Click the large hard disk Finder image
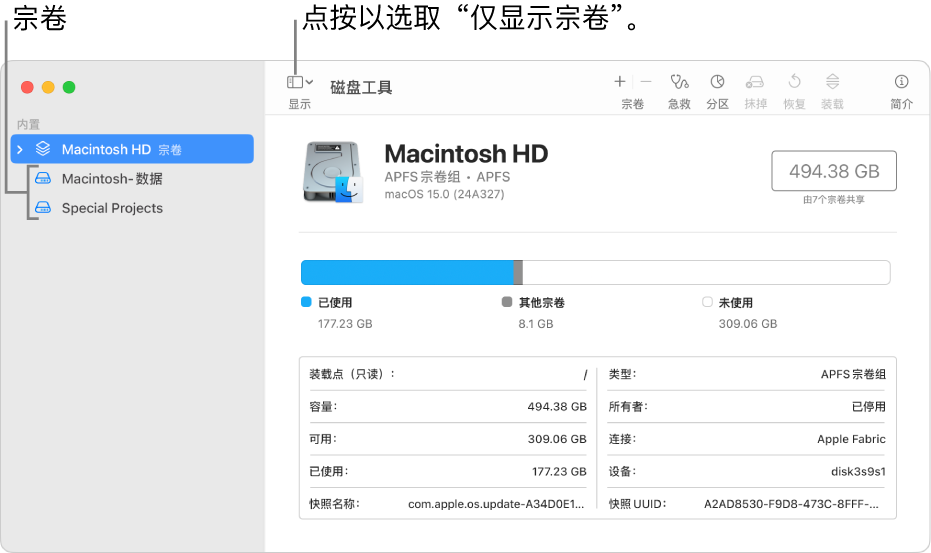This screenshot has width=931, height=553. click(333, 172)
